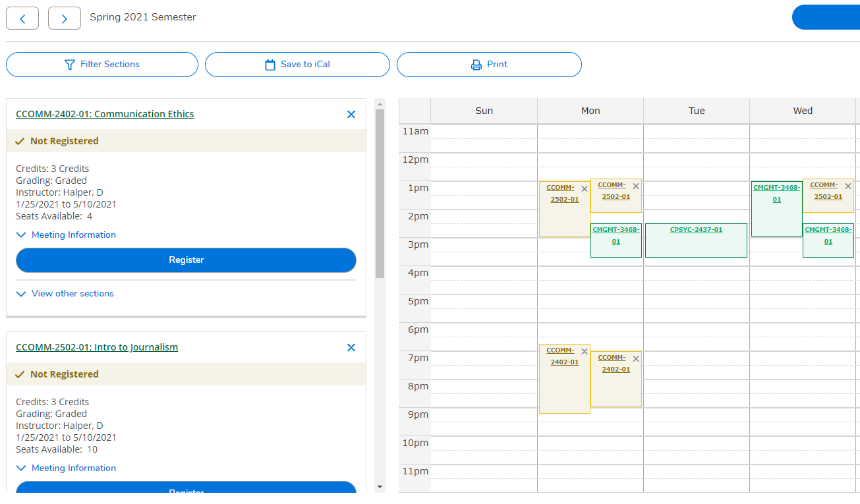Click the calendar icon beside Save to iCal
The height and width of the screenshot is (504, 860).
tap(270, 64)
